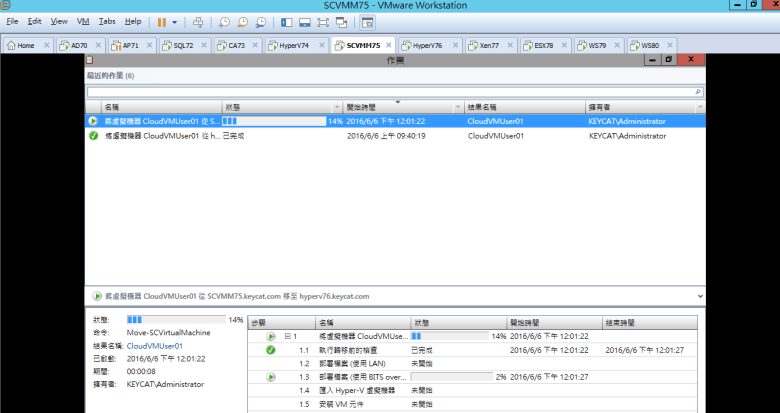The image size is (780, 413).
Task: Click the send Ctrl+Alt+Del toolbar icon
Action: pos(198,21)
